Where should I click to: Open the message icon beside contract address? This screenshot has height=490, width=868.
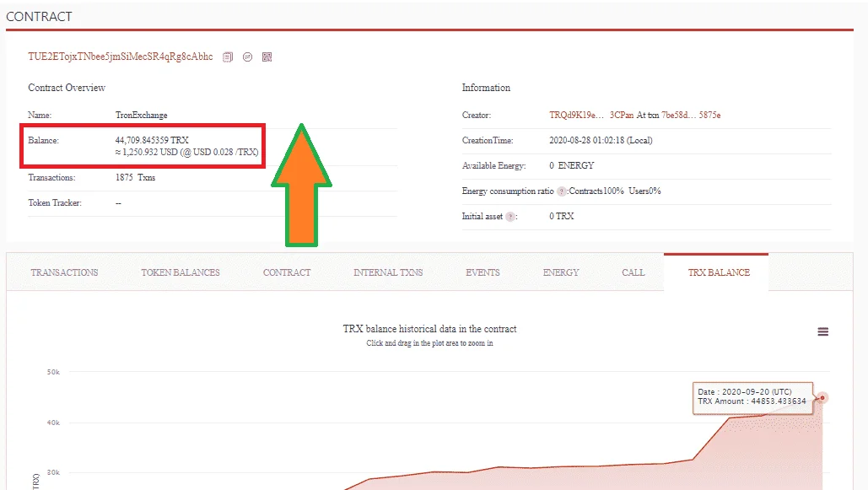(247, 57)
